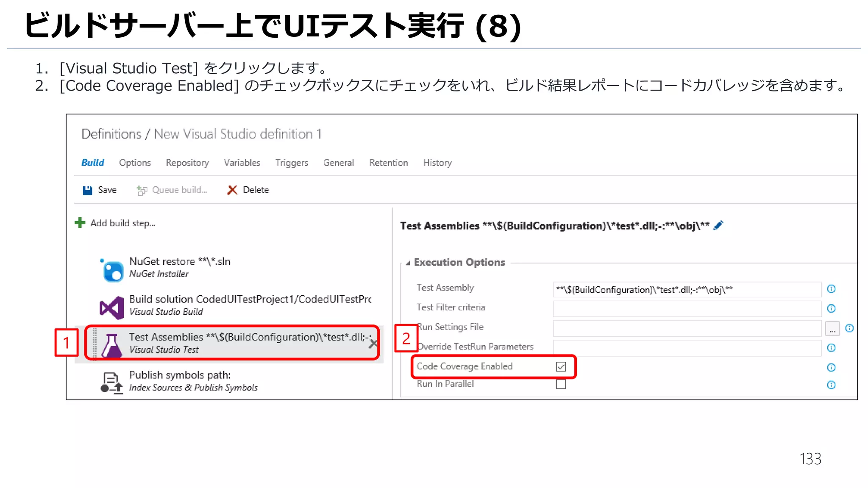Select the Visual Studio Build step icon
868x488 pixels.
click(112, 308)
